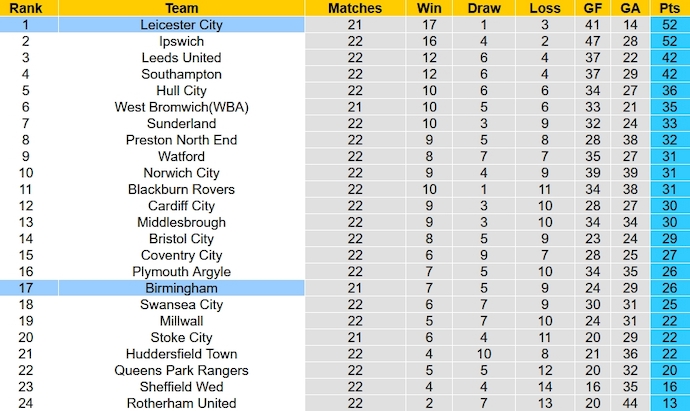
Task: Click Leicester City's 52 points cell
Action: [668, 25]
